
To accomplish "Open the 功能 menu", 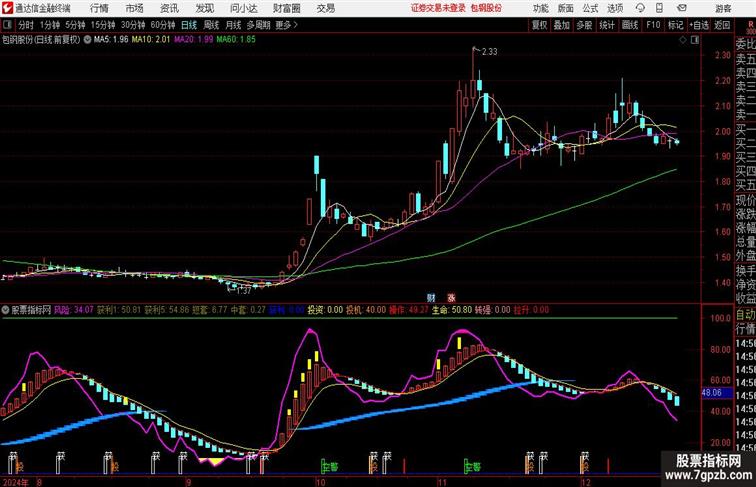I will (x=541, y=8).
